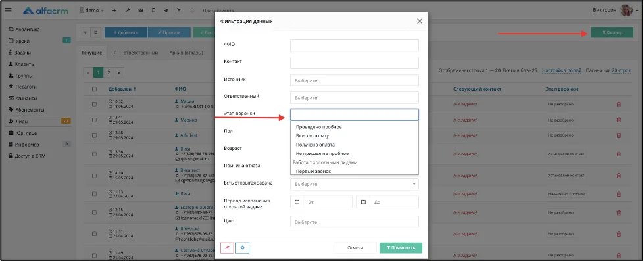Delete the Alfa Тест lead with trash icon
644x261 pixels.
[x=618, y=135]
